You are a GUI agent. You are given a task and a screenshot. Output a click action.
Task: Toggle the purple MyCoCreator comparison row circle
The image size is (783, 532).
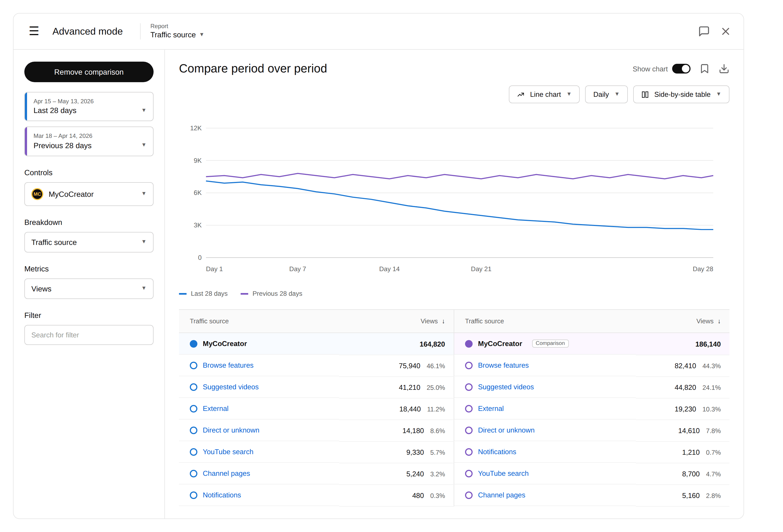point(469,344)
